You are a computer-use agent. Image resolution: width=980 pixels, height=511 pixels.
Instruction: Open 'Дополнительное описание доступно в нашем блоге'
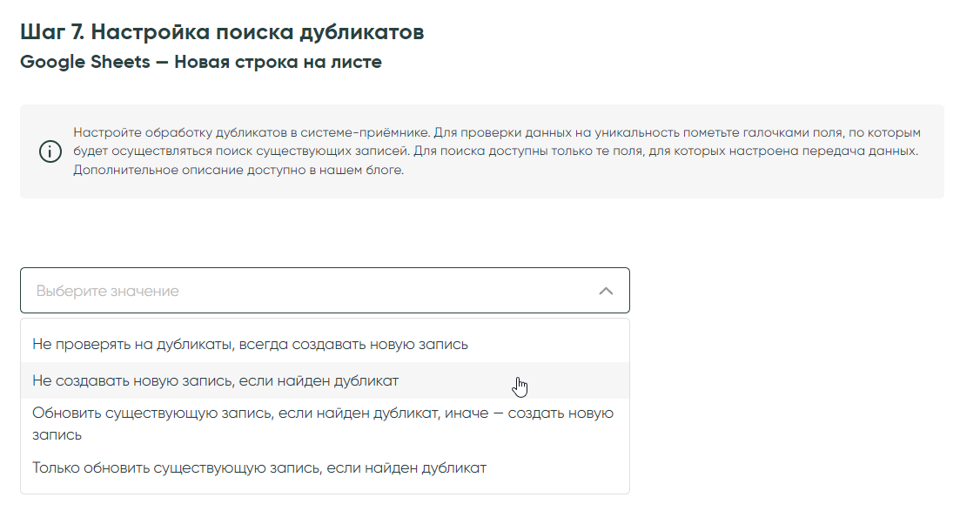238,170
